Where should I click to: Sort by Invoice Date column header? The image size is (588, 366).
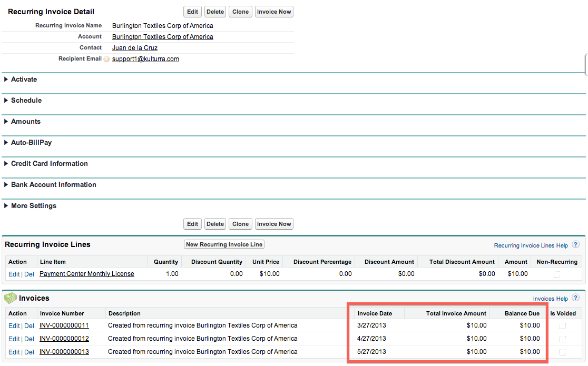(375, 313)
